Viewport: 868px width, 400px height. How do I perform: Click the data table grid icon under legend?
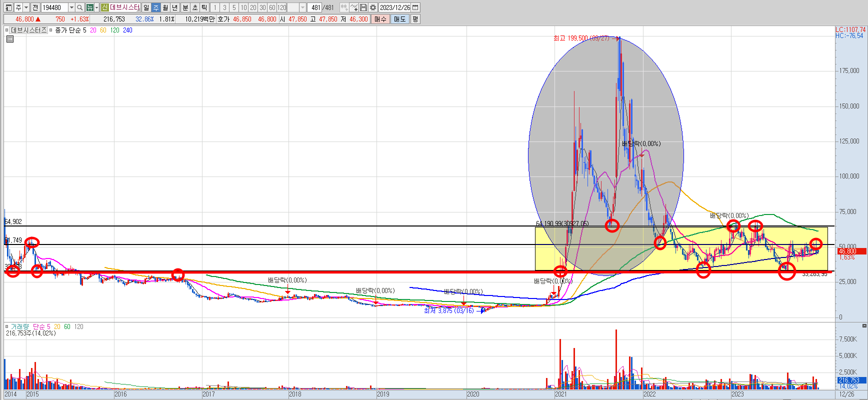pyautogui.click(x=10, y=39)
